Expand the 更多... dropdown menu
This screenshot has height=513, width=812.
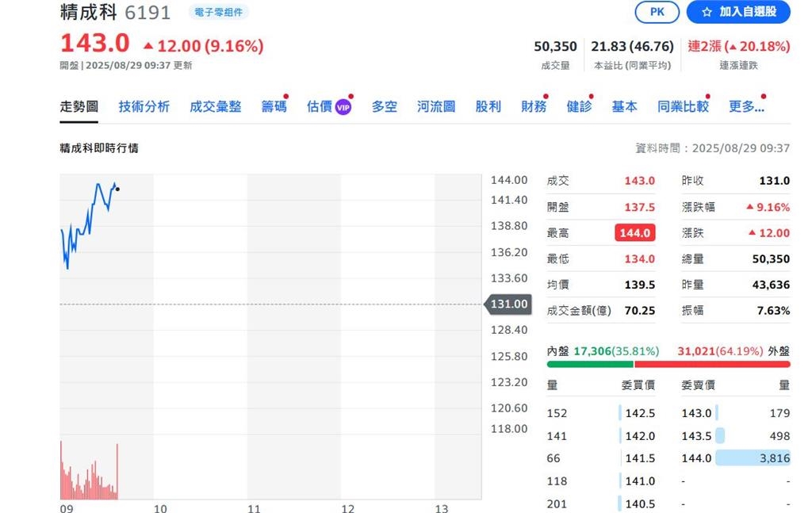745,105
